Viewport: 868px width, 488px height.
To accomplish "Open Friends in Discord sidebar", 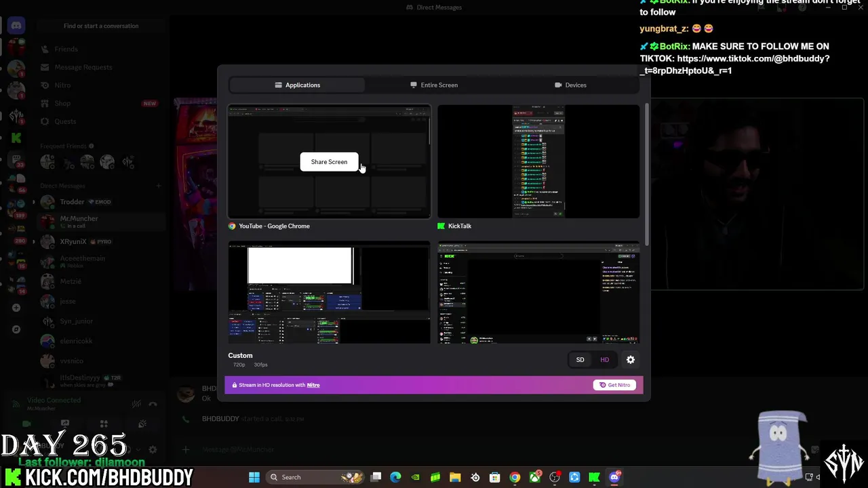I will 102,49.
